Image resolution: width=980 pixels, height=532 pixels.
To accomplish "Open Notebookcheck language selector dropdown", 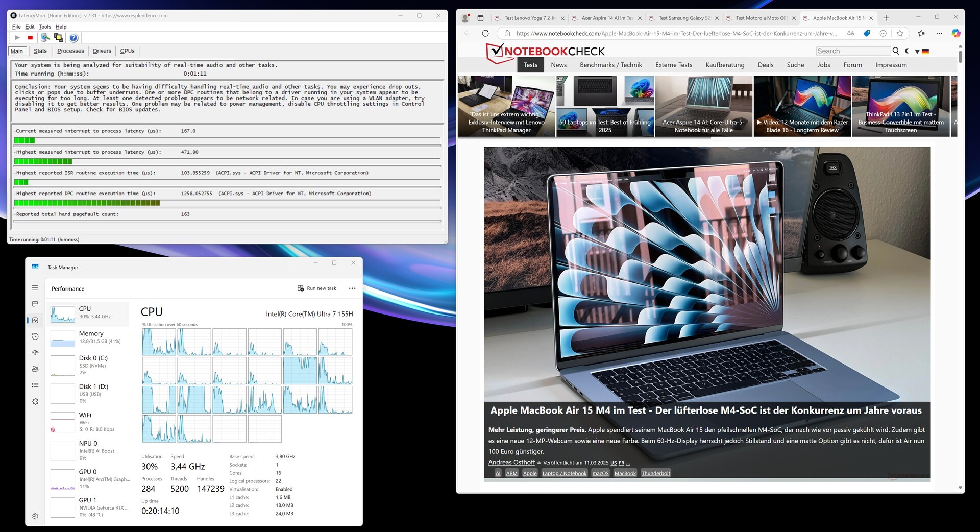I will (921, 51).
